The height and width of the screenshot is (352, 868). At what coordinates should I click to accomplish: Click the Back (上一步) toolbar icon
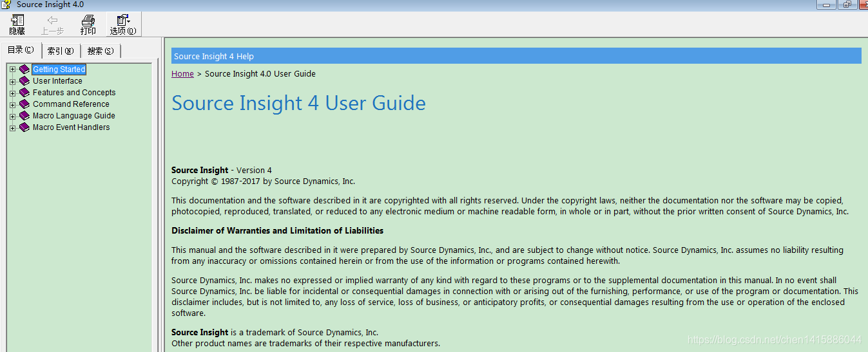tap(52, 24)
